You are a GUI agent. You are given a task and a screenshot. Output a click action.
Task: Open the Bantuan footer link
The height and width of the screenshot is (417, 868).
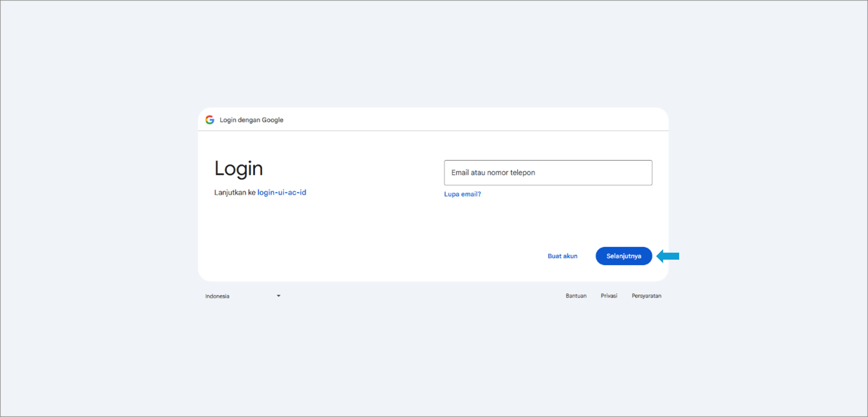pyautogui.click(x=576, y=296)
